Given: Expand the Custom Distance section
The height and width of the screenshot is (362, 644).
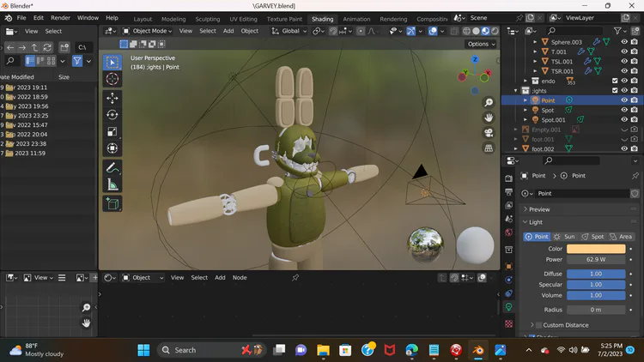Looking at the screenshot, I should [532, 325].
